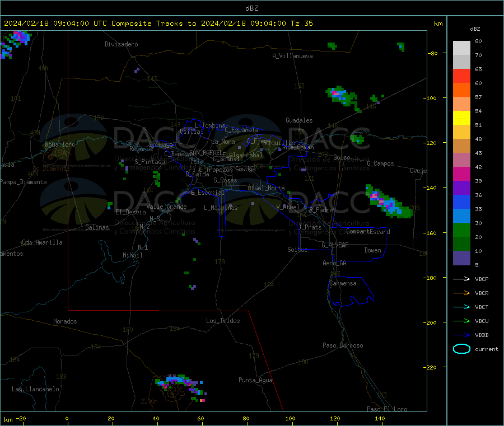This screenshot has height=426, width=504.
Task: Click the 'Atuel_Norte' map label
Action: point(266,188)
